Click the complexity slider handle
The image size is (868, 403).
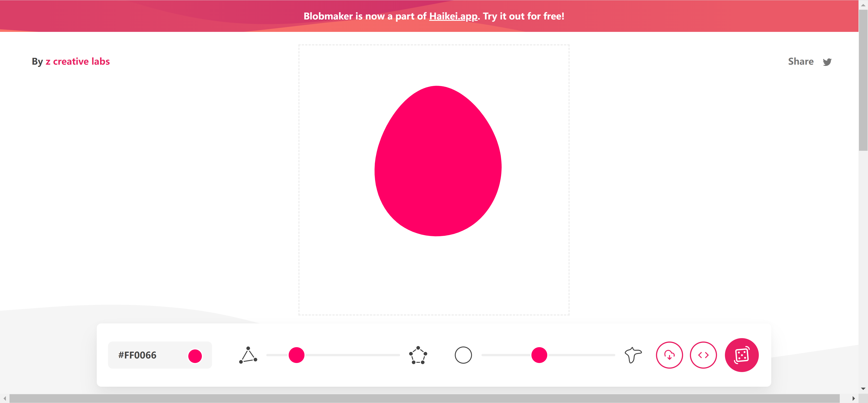pos(297,355)
